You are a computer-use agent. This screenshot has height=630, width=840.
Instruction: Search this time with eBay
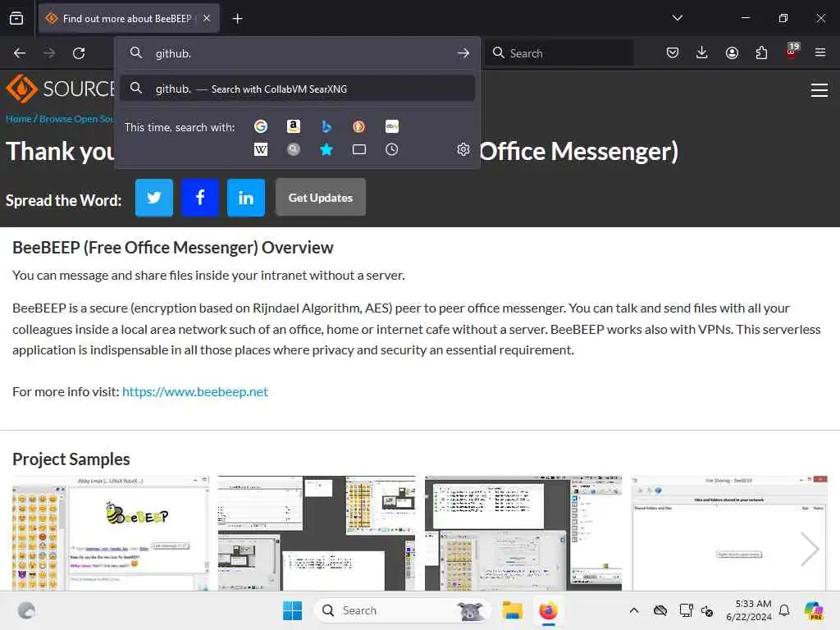(391, 126)
